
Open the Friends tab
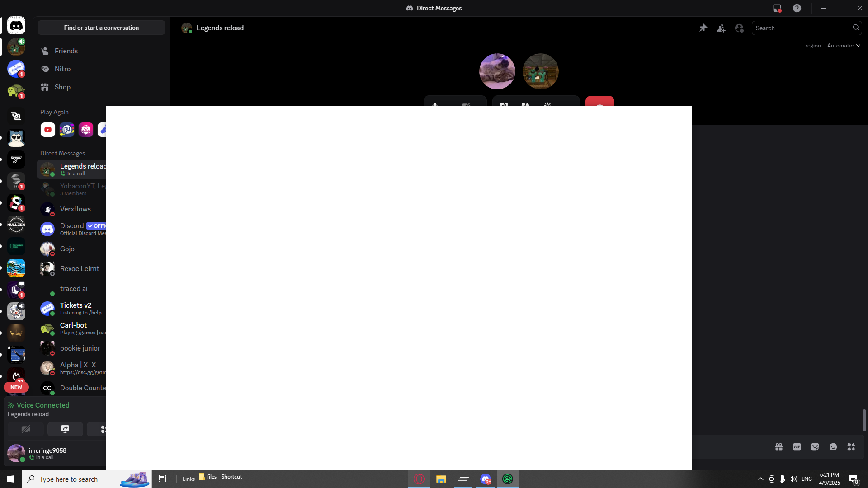tap(102, 51)
